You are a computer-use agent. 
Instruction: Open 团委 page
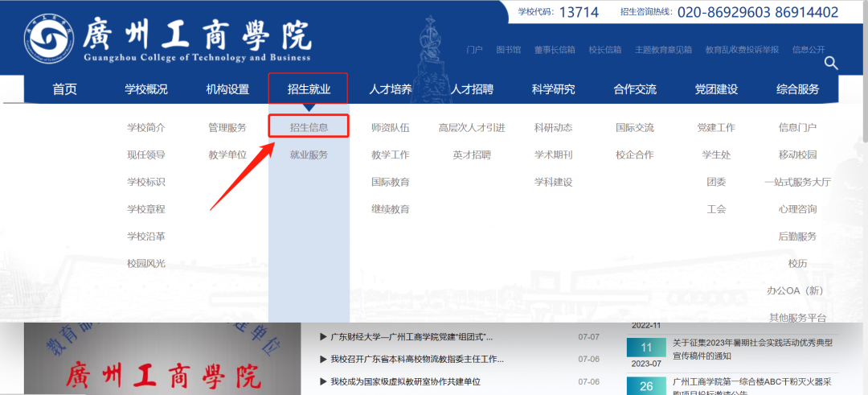point(716,183)
